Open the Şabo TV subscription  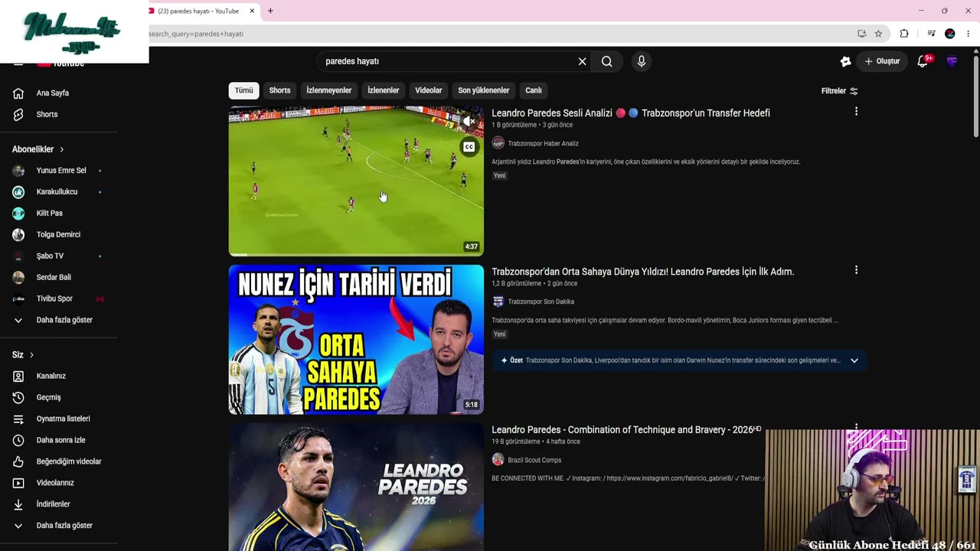50,256
